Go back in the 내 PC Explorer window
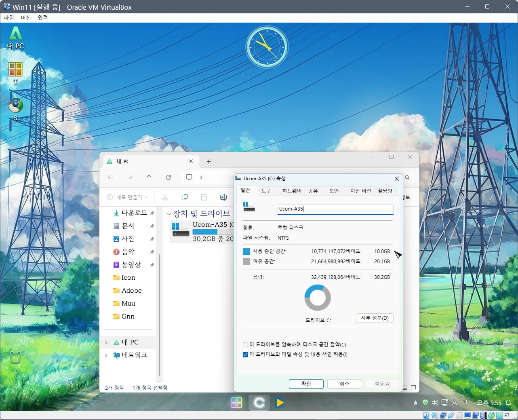Viewport: 518px width, 420px height. pyautogui.click(x=110, y=177)
